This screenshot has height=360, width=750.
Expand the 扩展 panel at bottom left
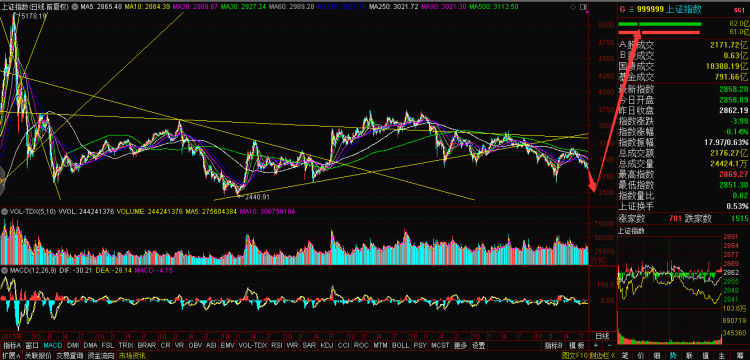tap(11, 356)
